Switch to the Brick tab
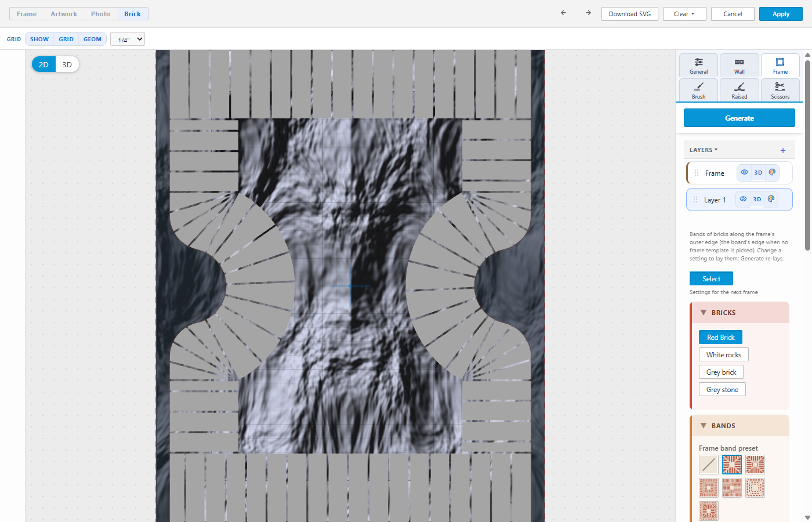This screenshot has height=522, width=812. pos(132,14)
